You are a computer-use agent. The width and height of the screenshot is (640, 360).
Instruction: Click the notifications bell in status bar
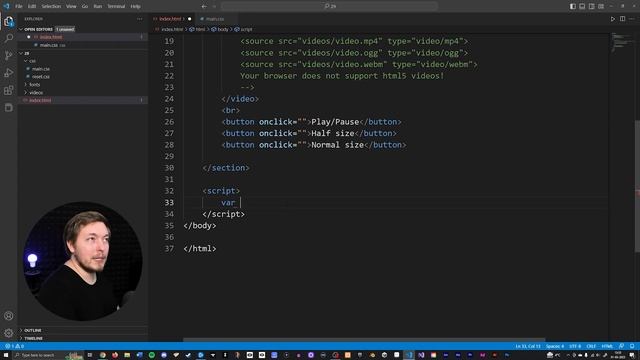click(x=632, y=346)
